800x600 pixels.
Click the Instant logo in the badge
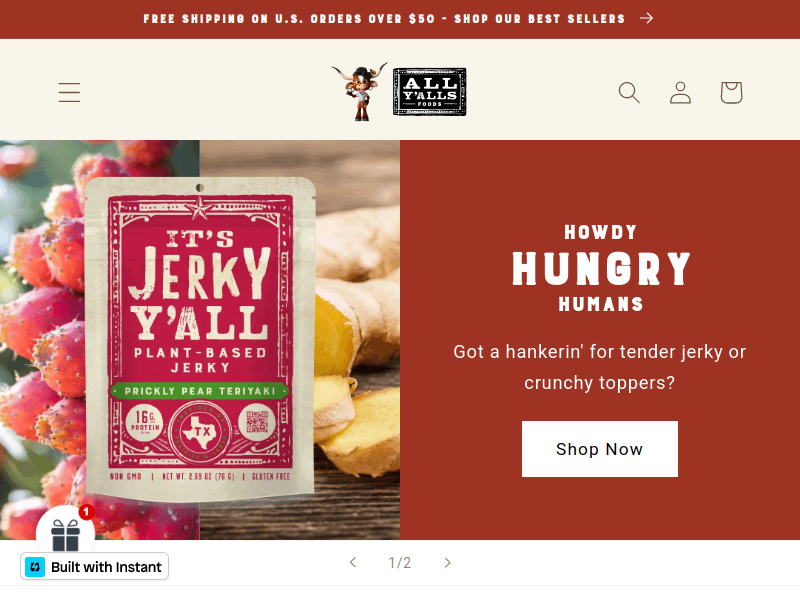pos(35,567)
